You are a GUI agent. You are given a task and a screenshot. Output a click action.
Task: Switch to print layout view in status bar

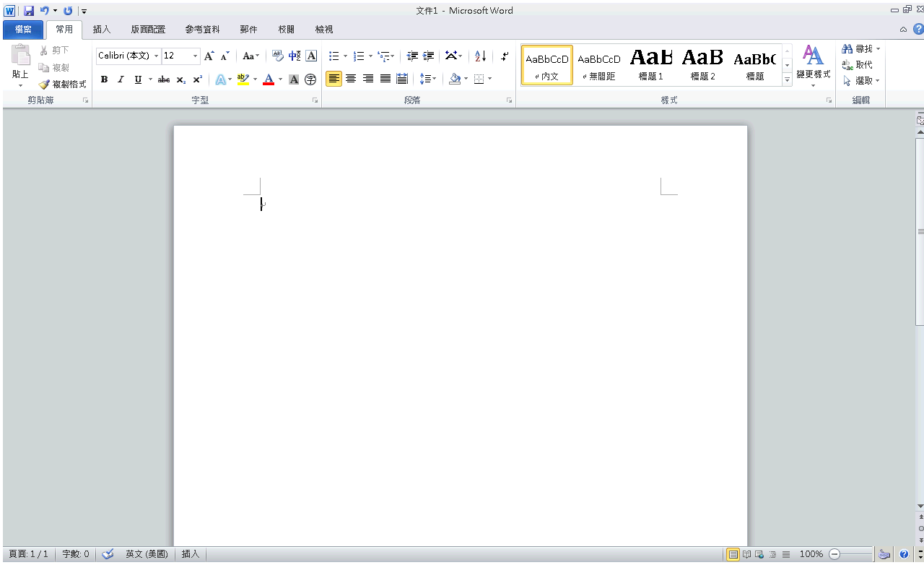(733, 554)
